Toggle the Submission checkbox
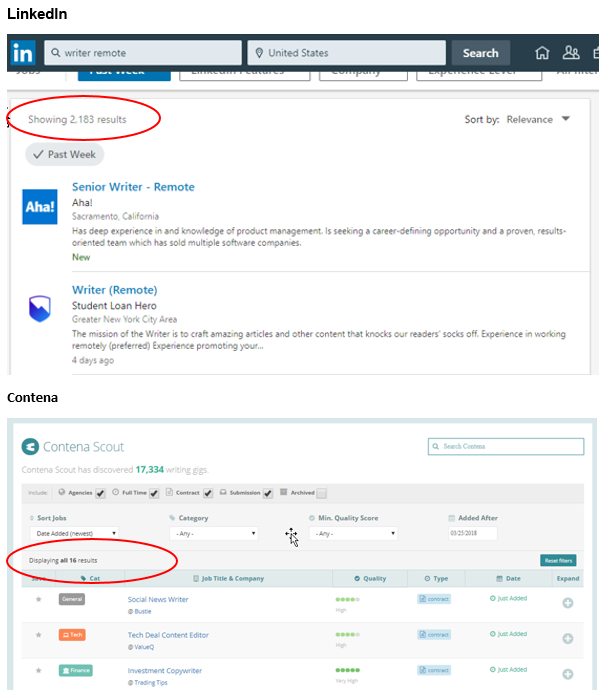 [268, 493]
